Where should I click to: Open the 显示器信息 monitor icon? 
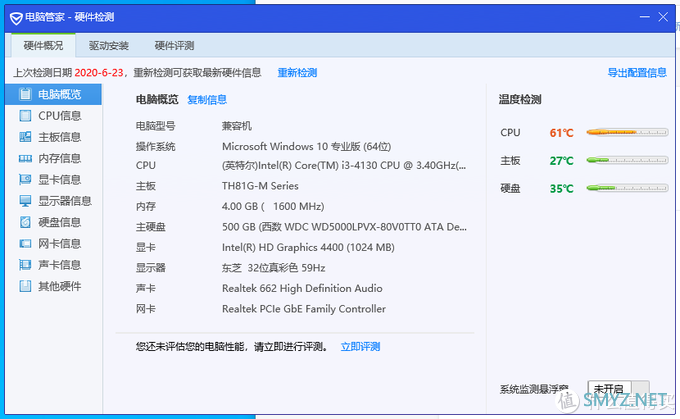[x=25, y=201]
